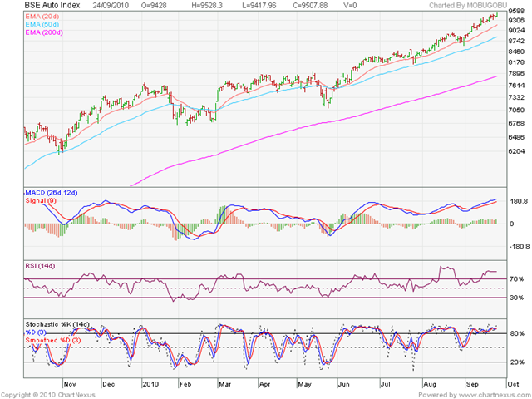532x399 pixels.
Task: Click the Mar month axis label
Action: (224, 384)
